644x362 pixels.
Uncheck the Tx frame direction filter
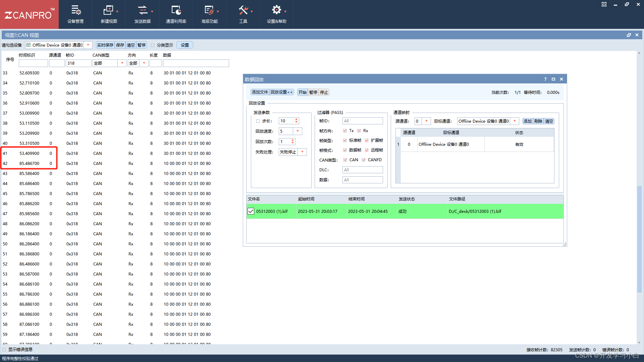click(x=345, y=131)
